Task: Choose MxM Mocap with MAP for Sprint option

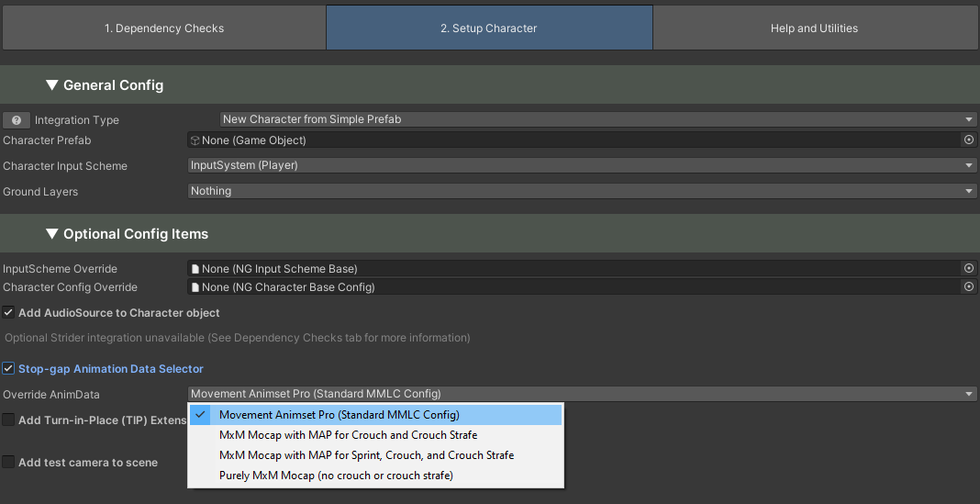Action: tap(375, 455)
